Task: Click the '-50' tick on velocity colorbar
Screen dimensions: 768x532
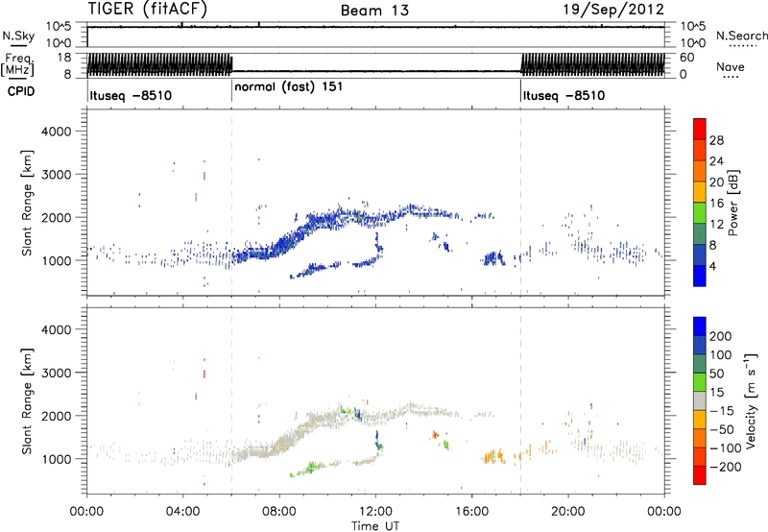Action: point(722,429)
